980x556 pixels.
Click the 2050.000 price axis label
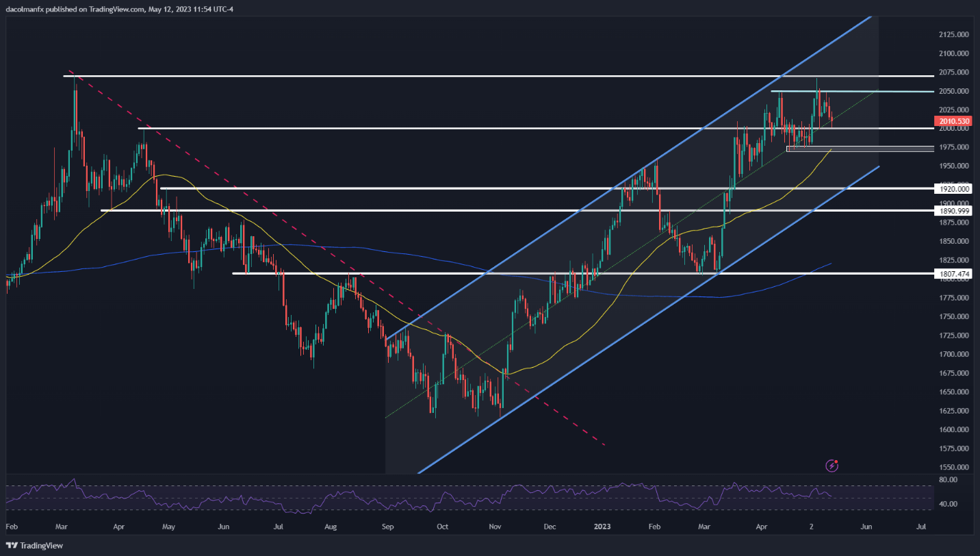tap(955, 91)
